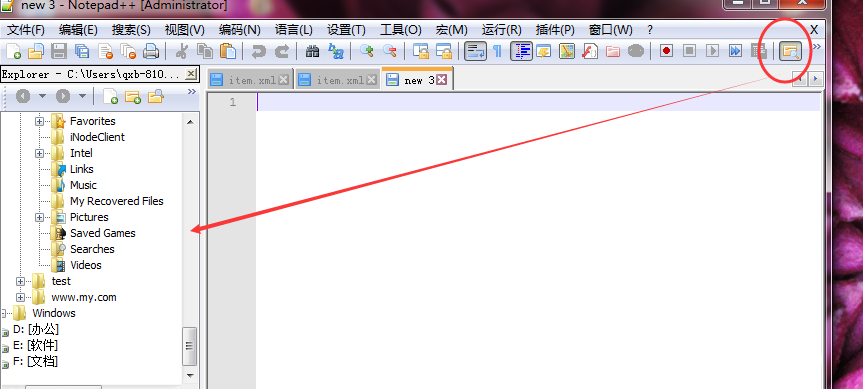
Task: Expand the Intel folder node
Action: click(40, 153)
